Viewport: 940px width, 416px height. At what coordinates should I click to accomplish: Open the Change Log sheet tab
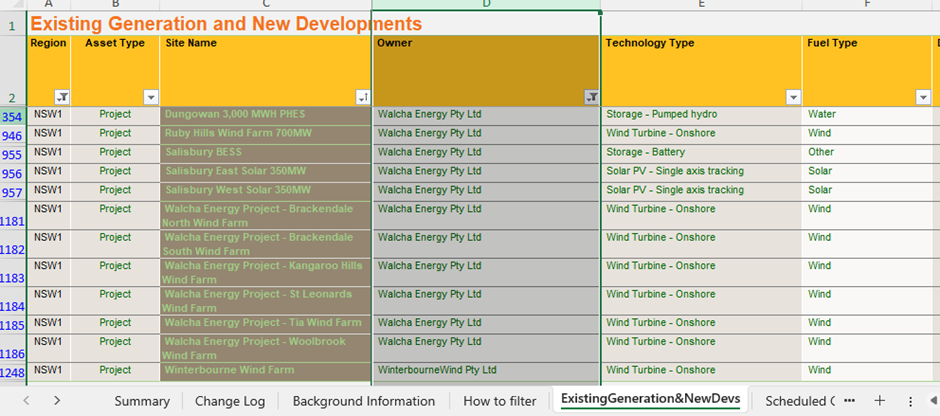[230, 401]
